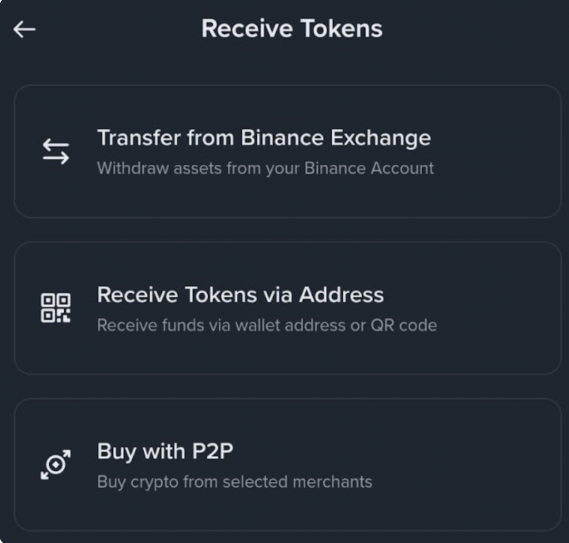Image resolution: width=569 pixels, height=543 pixels.
Task: Click 'Withdraw assets from your Binance Account' text
Action: point(265,168)
